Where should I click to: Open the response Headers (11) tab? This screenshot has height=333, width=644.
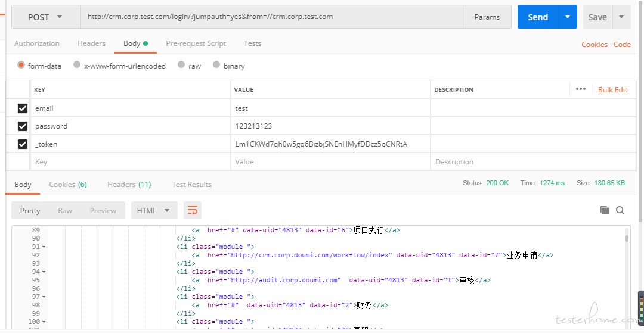click(129, 185)
